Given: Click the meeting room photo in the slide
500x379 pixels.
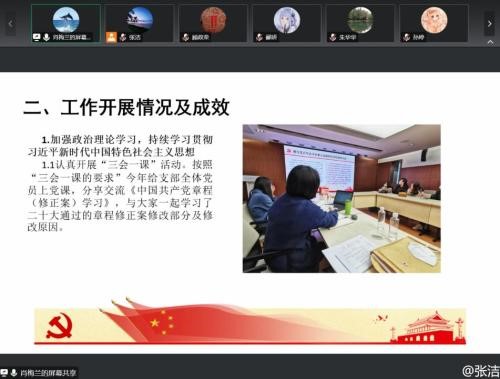Looking at the screenshot, I should point(342,199).
